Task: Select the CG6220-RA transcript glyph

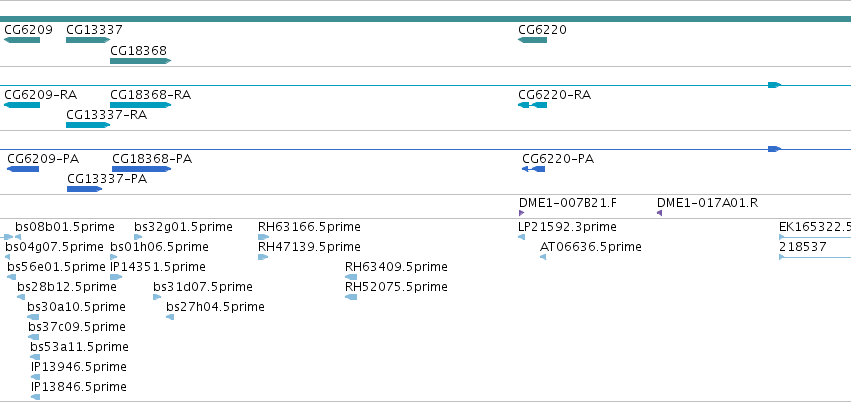Action: point(532,105)
